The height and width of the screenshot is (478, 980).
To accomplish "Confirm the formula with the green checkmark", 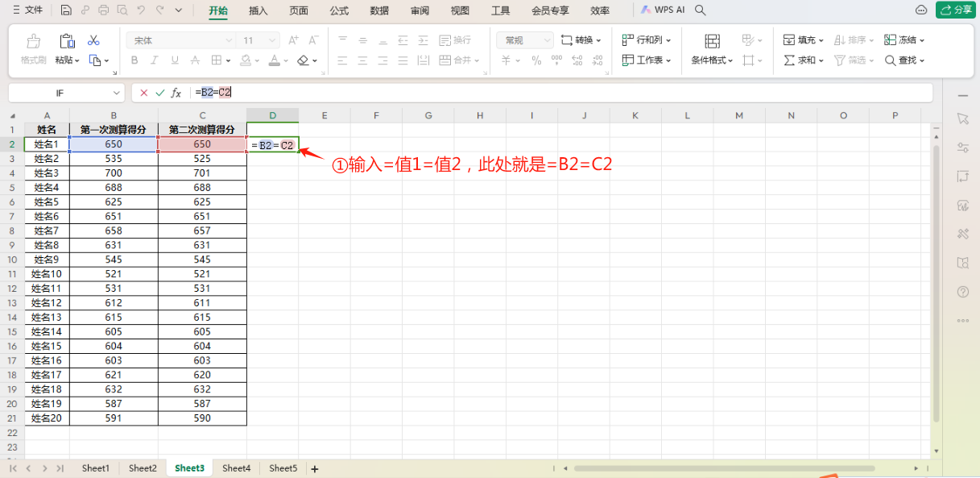I will click(x=159, y=93).
